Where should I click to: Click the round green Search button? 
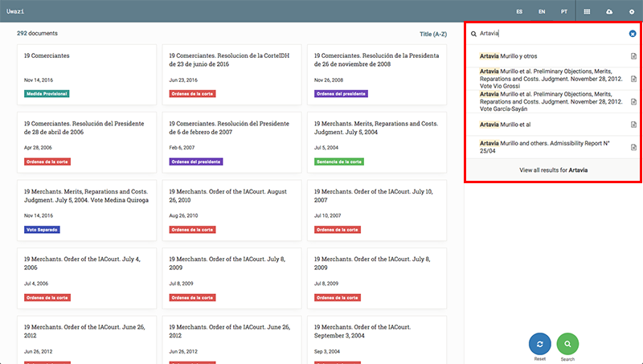pos(567,344)
